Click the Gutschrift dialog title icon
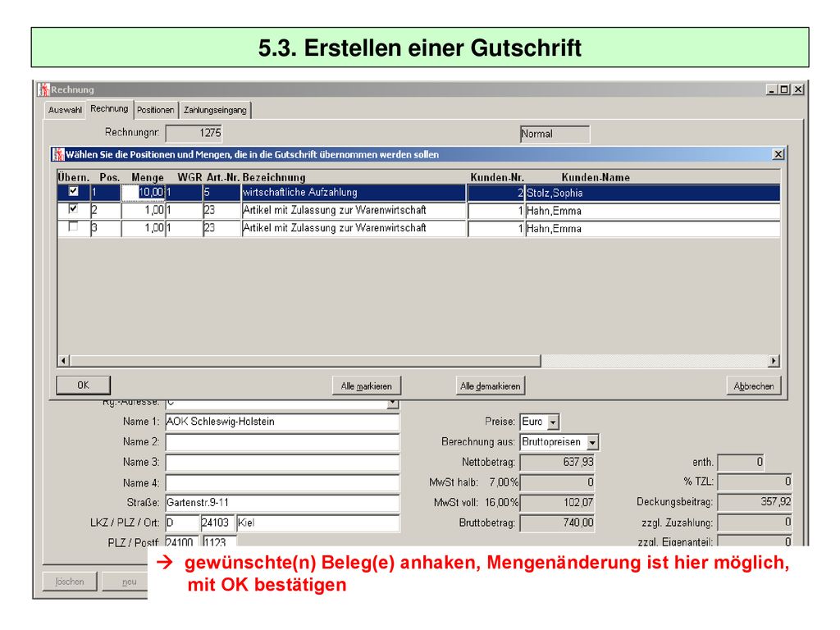This screenshot has width=840, height=630. [58, 154]
